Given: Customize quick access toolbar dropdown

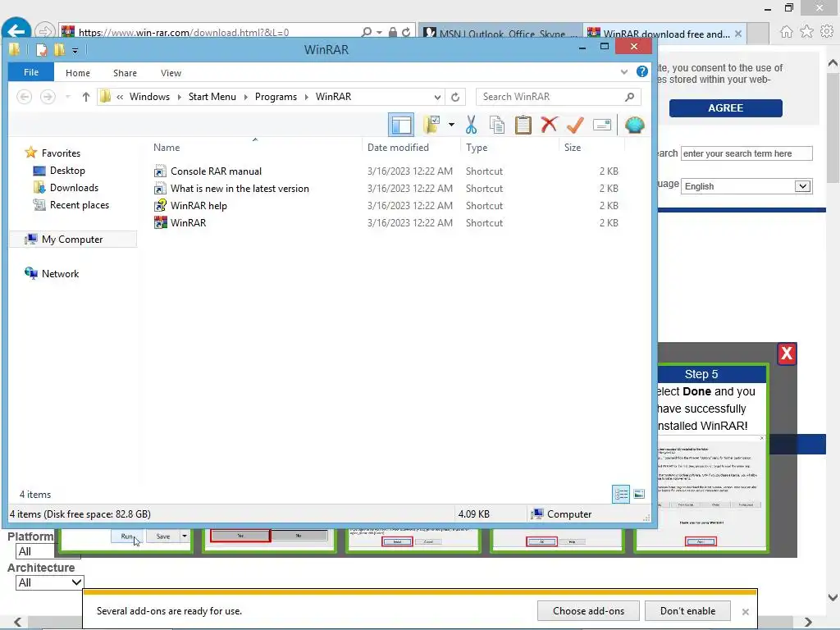Looking at the screenshot, I should pos(75,51).
